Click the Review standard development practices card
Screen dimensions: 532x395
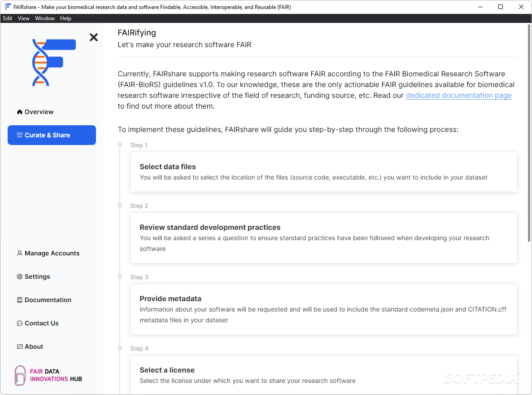(x=324, y=238)
